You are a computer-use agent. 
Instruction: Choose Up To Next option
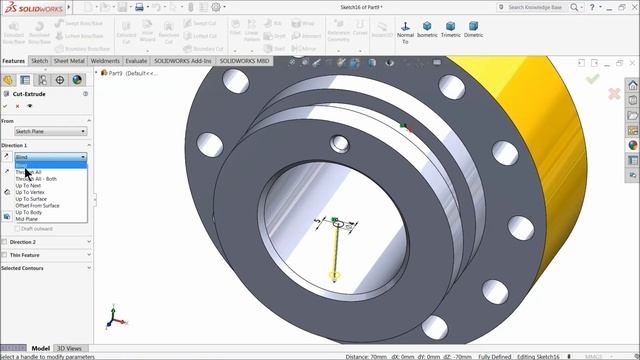tap(28, 186)
